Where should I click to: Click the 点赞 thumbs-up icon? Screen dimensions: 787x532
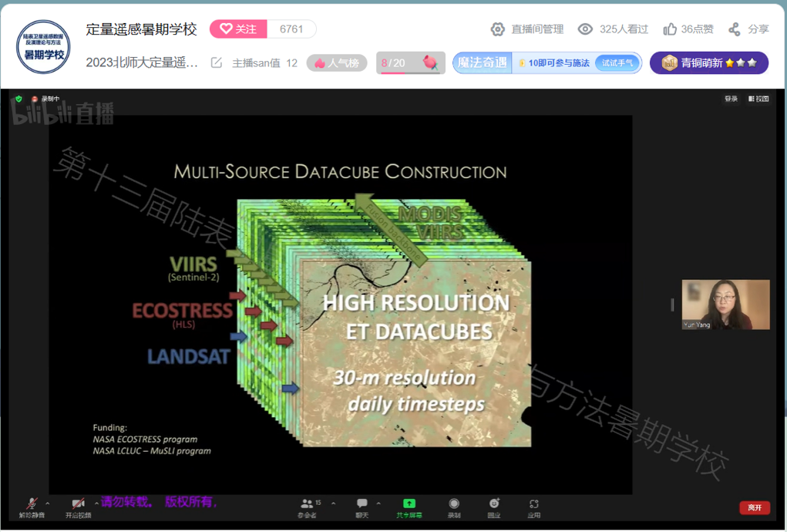pyautogui.click(x=670, y=29)
